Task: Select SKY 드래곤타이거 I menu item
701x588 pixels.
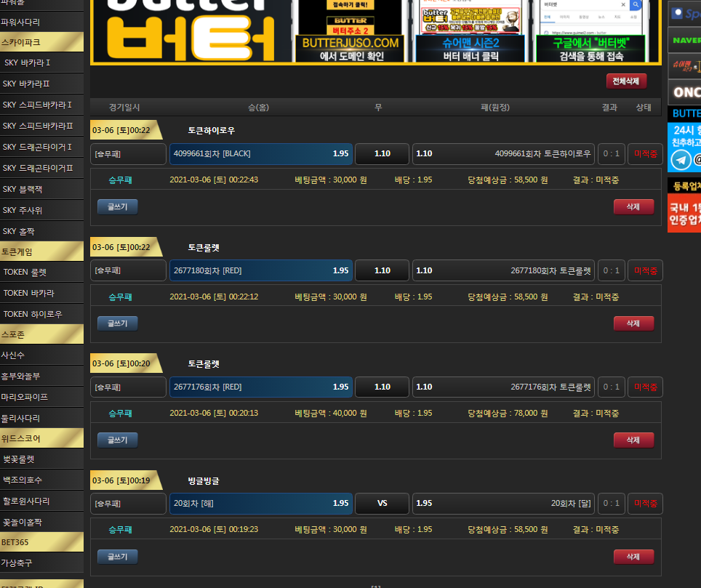Action: 41,148
